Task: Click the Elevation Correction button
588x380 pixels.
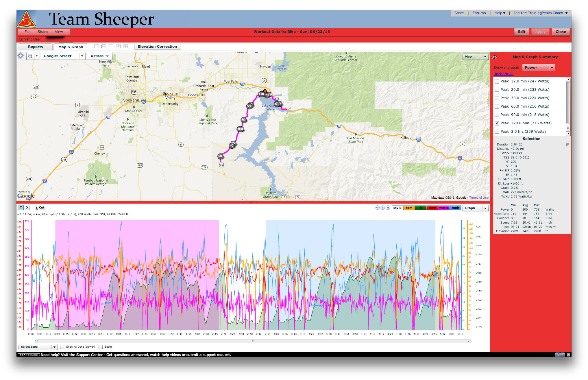Action: point(157,47)
